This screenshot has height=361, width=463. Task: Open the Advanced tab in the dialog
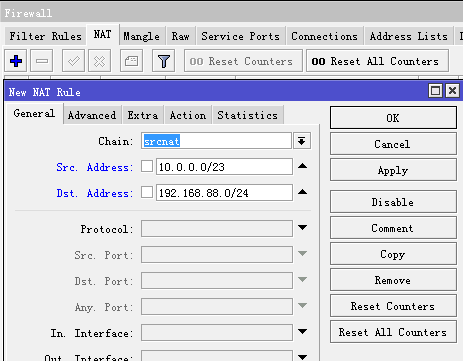(x=92, y=115)
